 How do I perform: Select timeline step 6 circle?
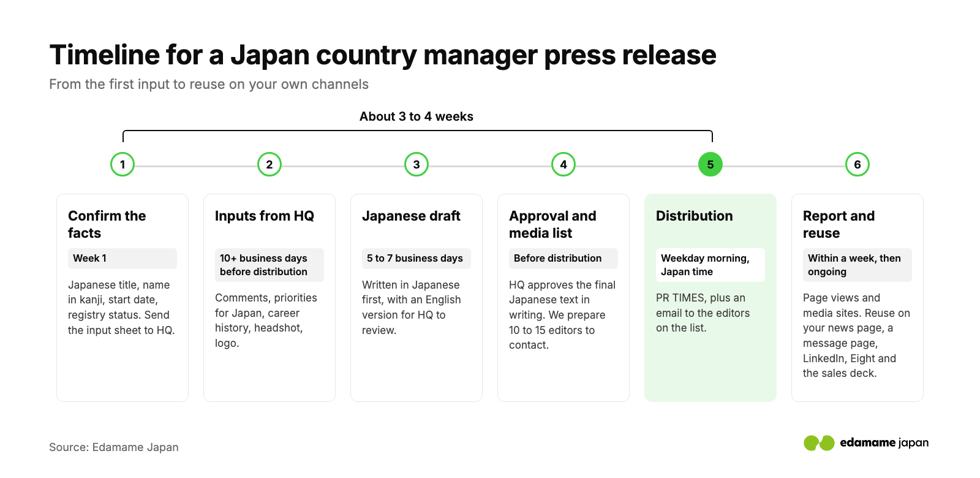[858, 164]
